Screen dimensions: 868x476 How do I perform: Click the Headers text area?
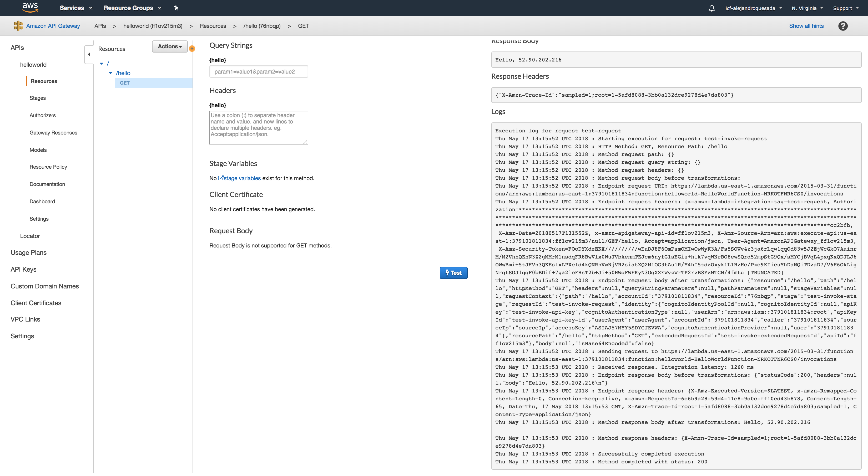pos(259,128)
